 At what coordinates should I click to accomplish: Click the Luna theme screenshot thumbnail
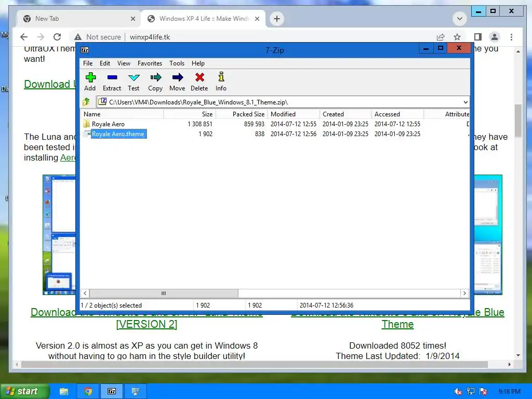[59, 234]
